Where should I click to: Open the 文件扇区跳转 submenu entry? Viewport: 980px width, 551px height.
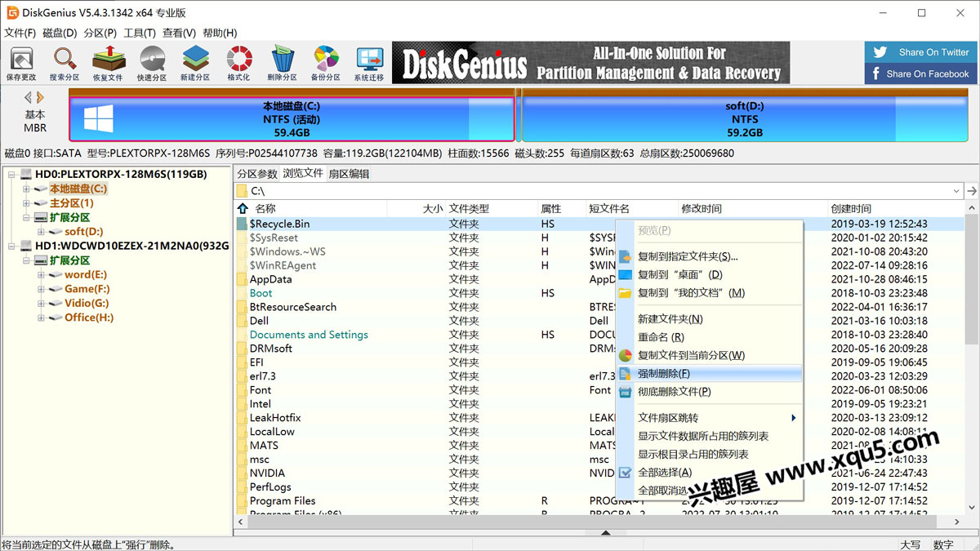point(709,418)
